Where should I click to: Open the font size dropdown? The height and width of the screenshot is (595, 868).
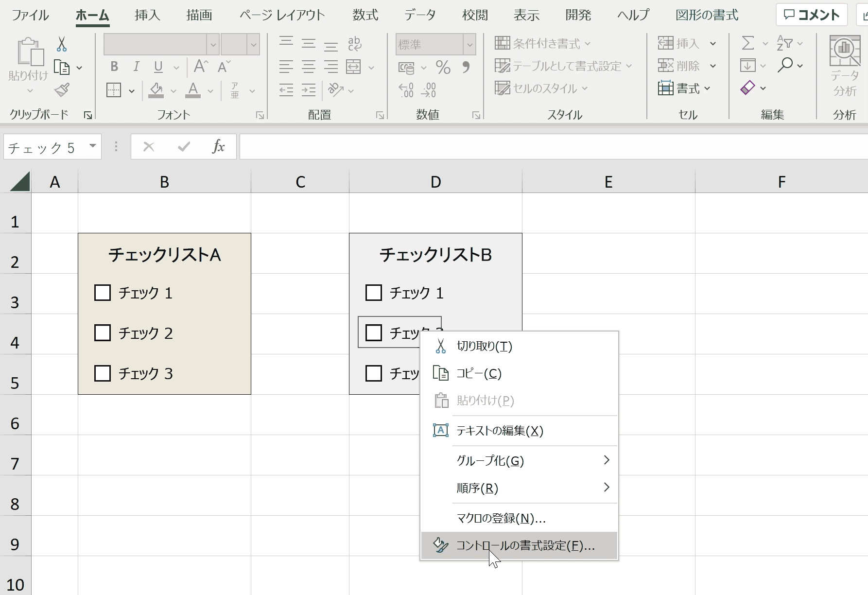[x=253, y=45]
